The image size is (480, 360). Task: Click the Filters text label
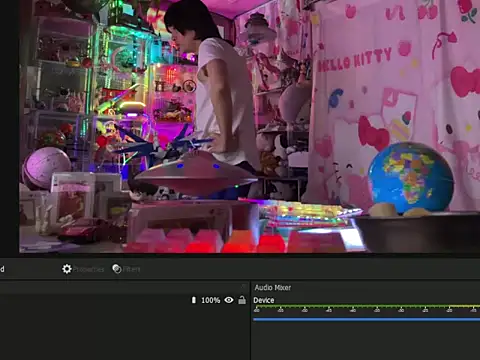pos(132,269)
